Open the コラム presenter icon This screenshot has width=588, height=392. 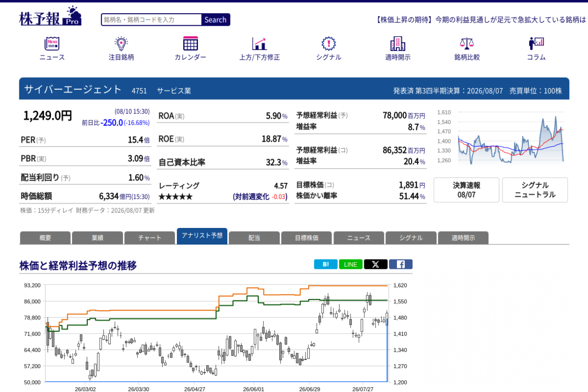click(x=536, y=44)
